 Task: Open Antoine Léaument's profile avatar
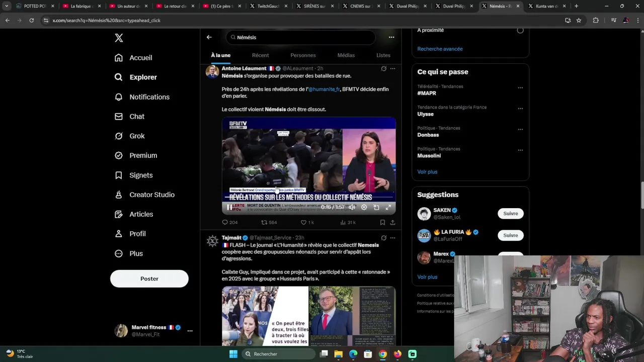click(x=212, y=72)
